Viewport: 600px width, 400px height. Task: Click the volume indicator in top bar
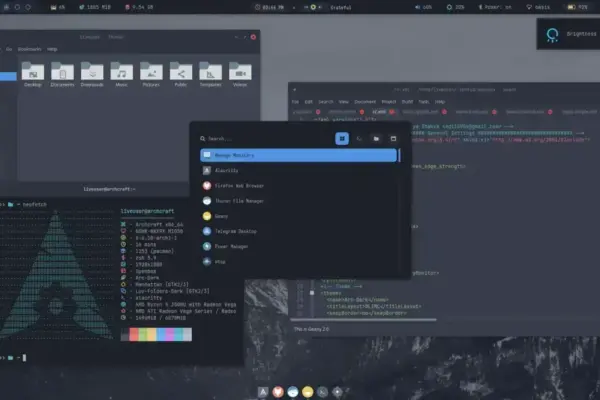point(424,7)
